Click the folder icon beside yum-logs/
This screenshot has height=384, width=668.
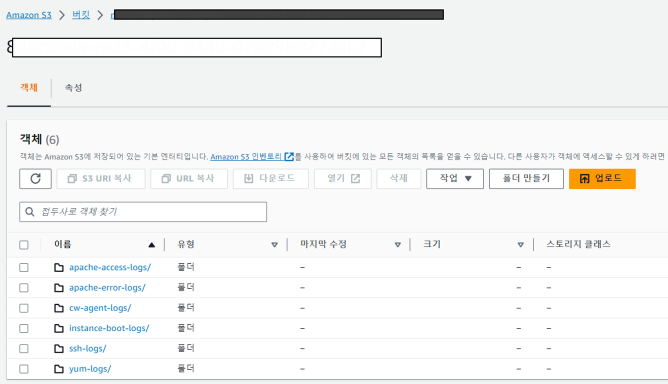click(x=59, y=369)
